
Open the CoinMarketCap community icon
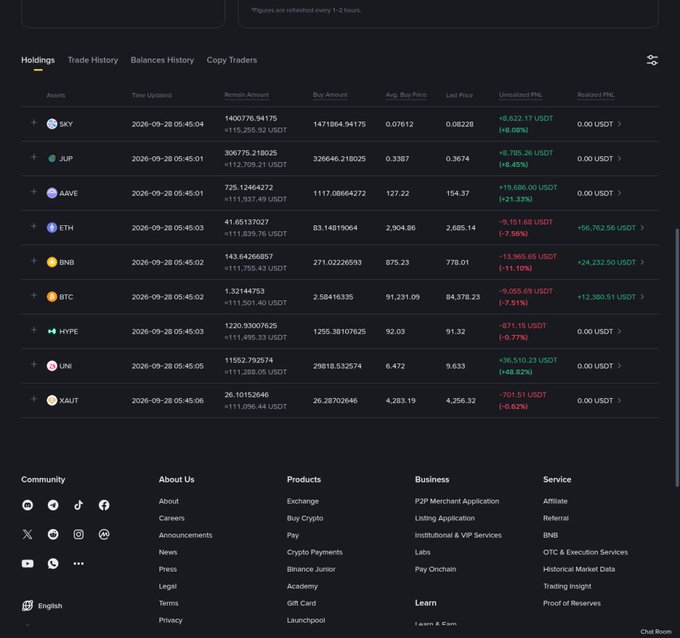click(x=104, y=534)
